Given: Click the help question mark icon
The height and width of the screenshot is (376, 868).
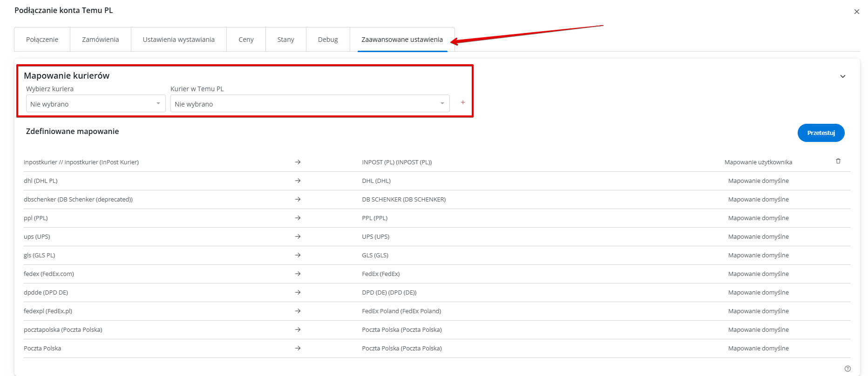Looking at the screenshot, I should tap(847, 369).
